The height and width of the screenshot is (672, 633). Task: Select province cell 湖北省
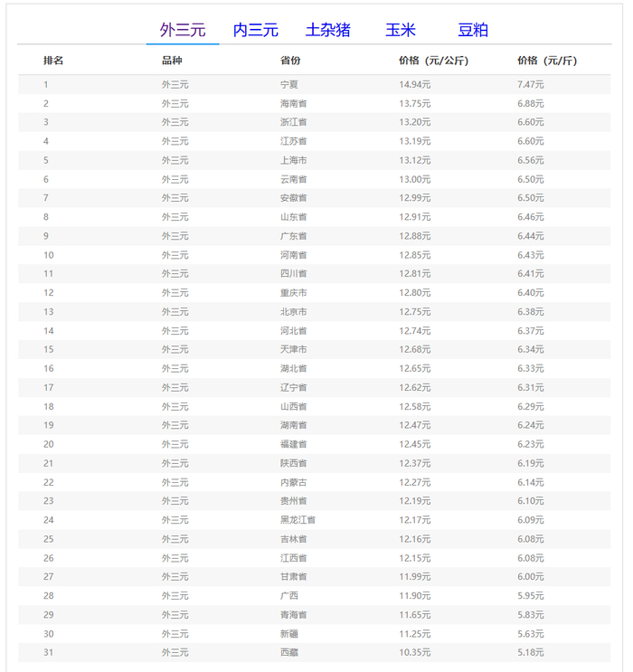click(294, 368)
